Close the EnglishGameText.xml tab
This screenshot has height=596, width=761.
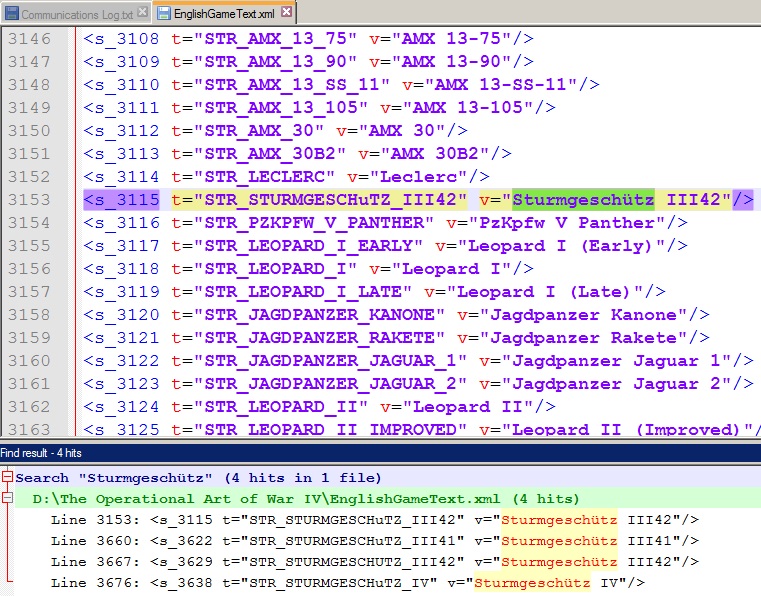click(x=287, y=11)
